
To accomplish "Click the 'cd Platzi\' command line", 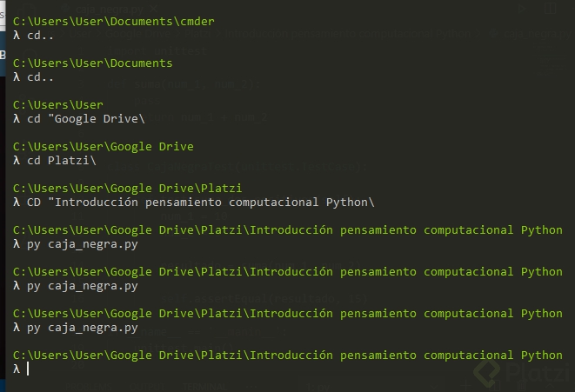I will click(61, 161).
